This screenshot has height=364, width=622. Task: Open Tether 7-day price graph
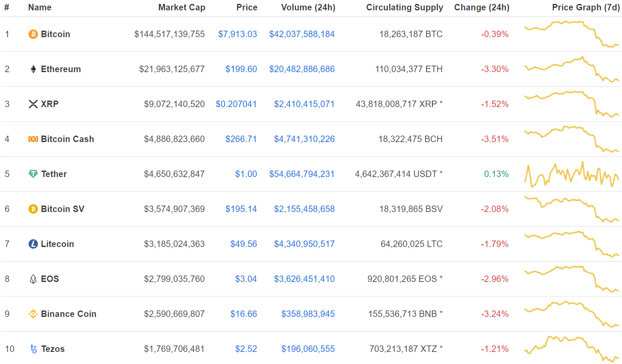[571, 174]
